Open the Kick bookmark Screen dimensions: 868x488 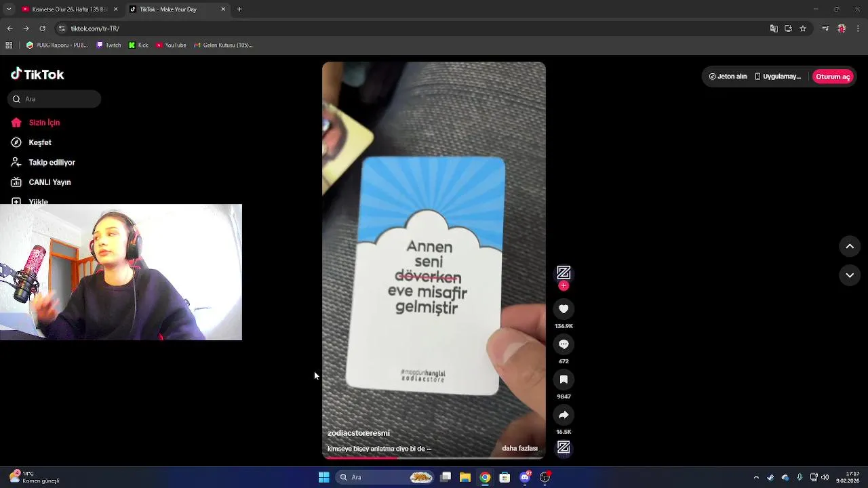pos(138,45)
